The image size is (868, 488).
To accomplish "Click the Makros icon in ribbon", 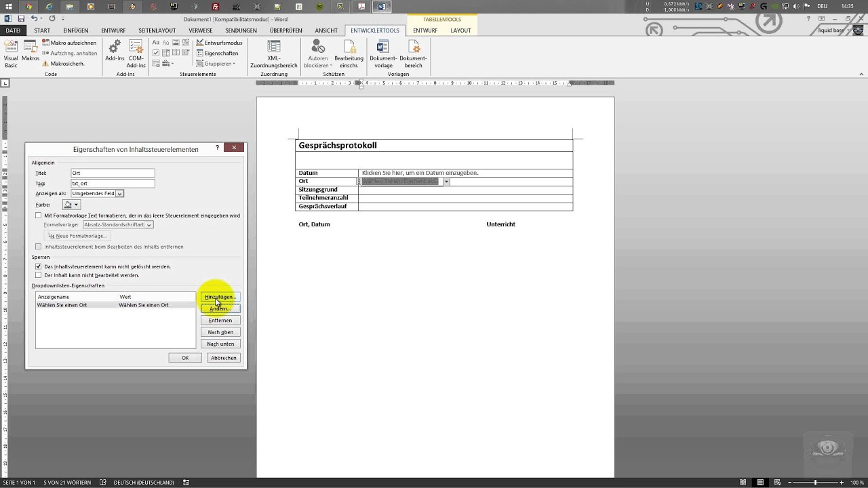I will [31, 51].
